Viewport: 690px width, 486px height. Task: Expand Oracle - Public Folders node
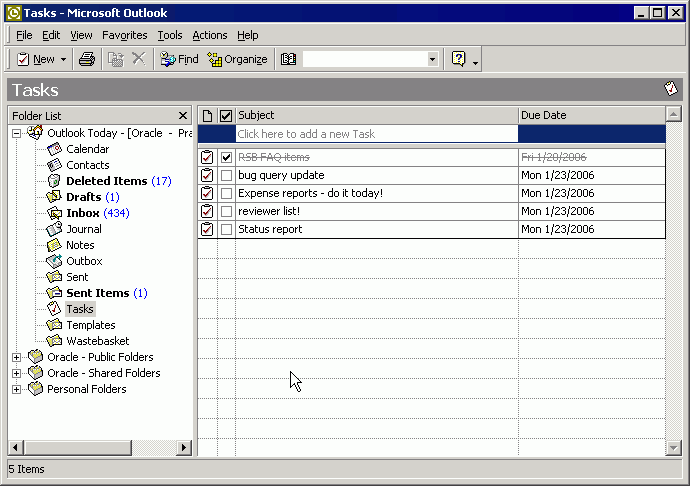(x=16, y=357)
